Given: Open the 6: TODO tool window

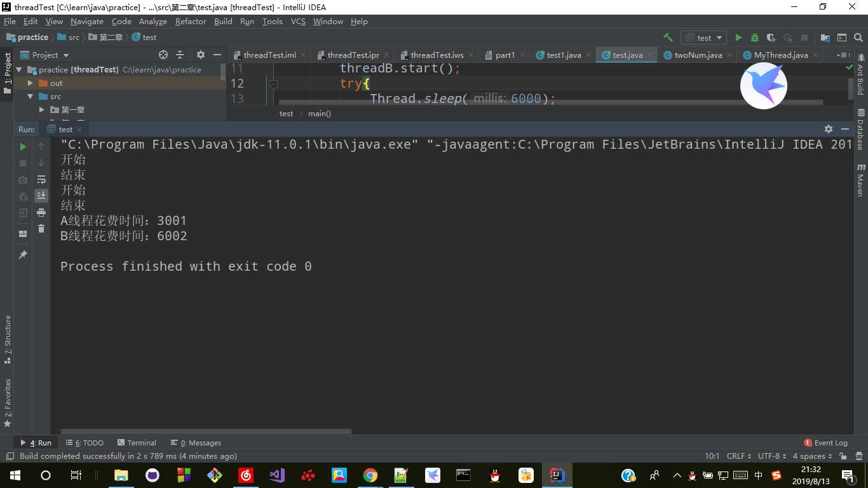Looking at the screenshot, I should [85, 443].
